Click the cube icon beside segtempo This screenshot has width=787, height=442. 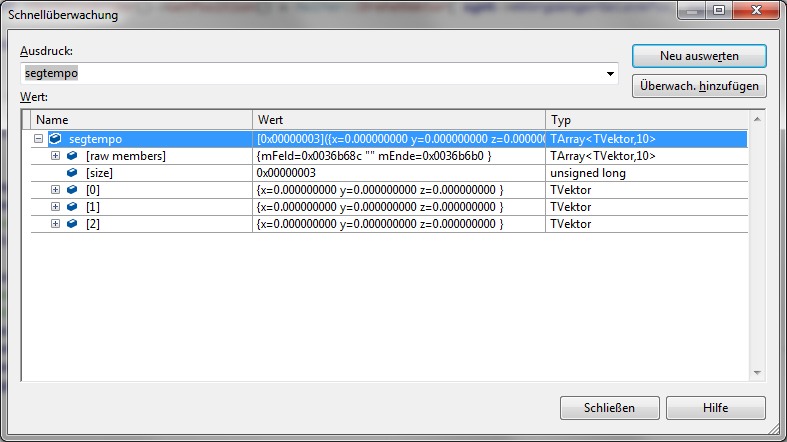[x=55, y=139]
